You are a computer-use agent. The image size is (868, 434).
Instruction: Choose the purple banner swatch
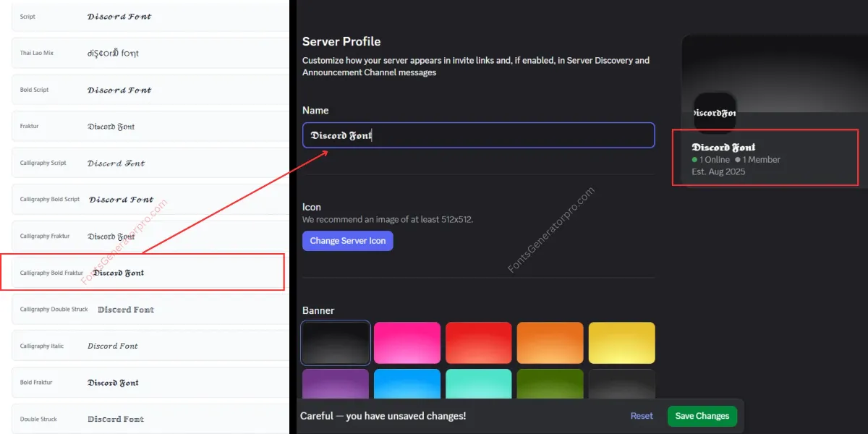[335, 385]
